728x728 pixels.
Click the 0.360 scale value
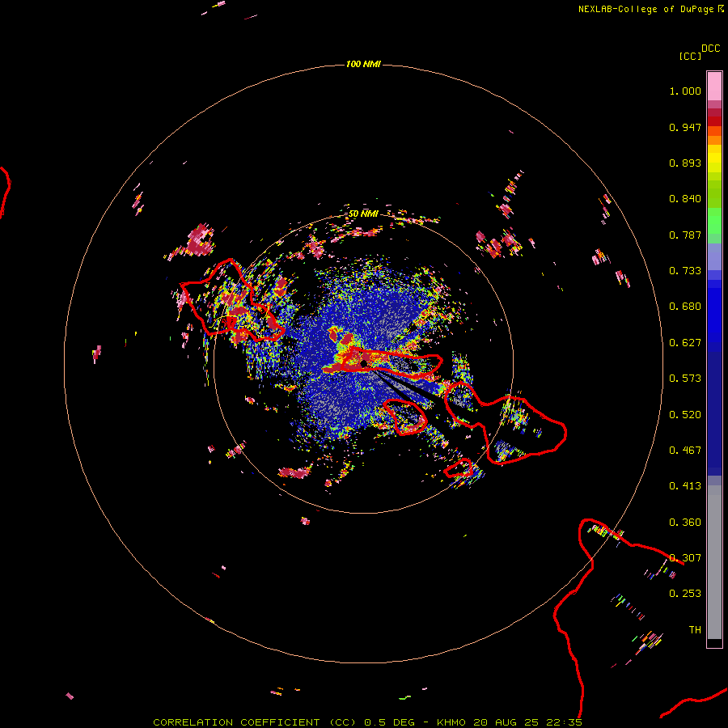pyautogui.click(x=685, y=523)
